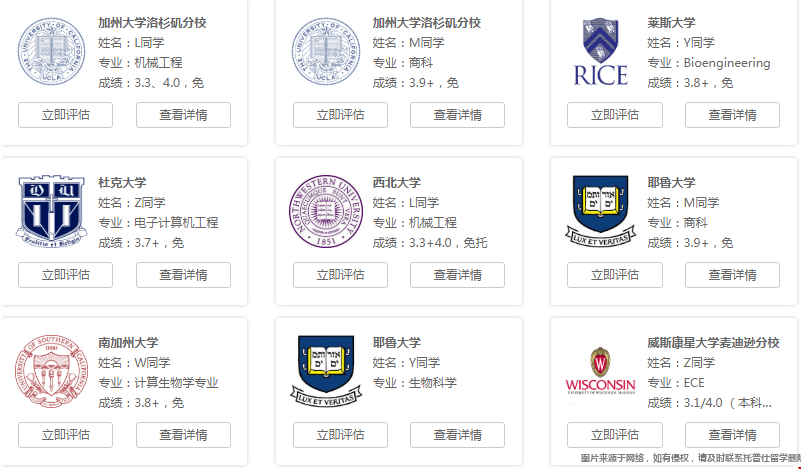Click the UCLA seal in M同学's card
801x469 pixels.
pos(326,52)
